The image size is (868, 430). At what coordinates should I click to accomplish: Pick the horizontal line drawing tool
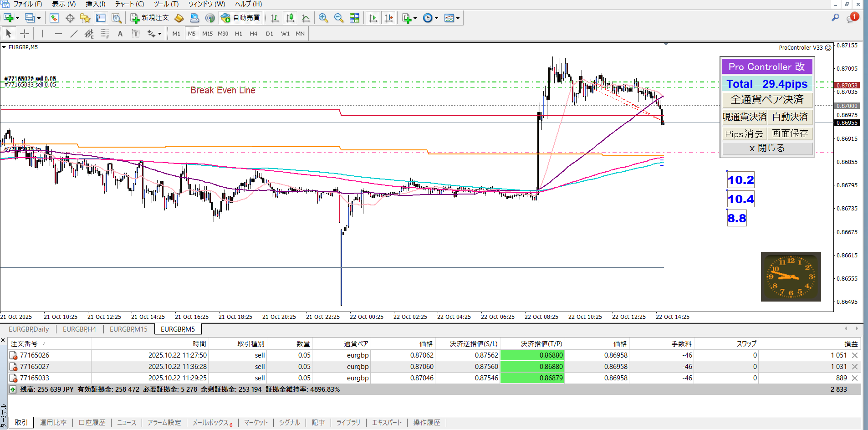pyautogui.click(x=58, y=34)
